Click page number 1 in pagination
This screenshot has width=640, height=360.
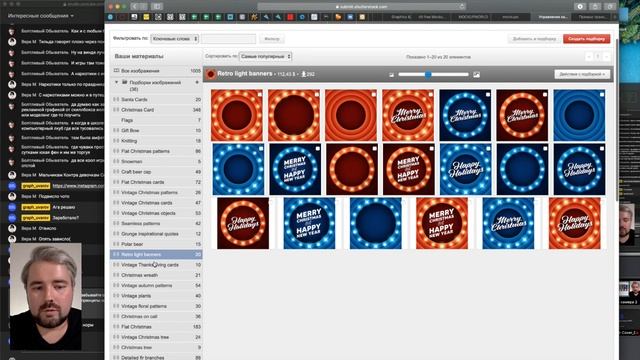pyautogui.click(x=598, y=57)
